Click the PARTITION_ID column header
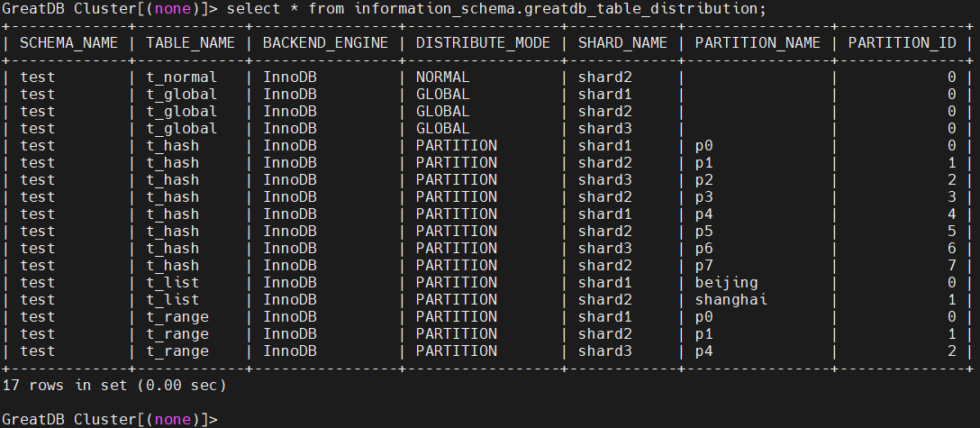 902,43
